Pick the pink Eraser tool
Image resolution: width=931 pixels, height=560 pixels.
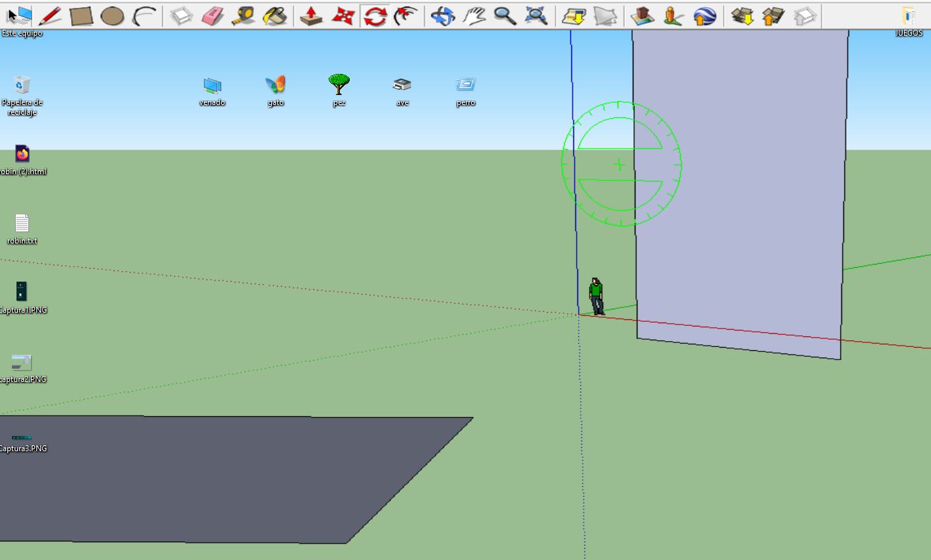click(212, 15)
